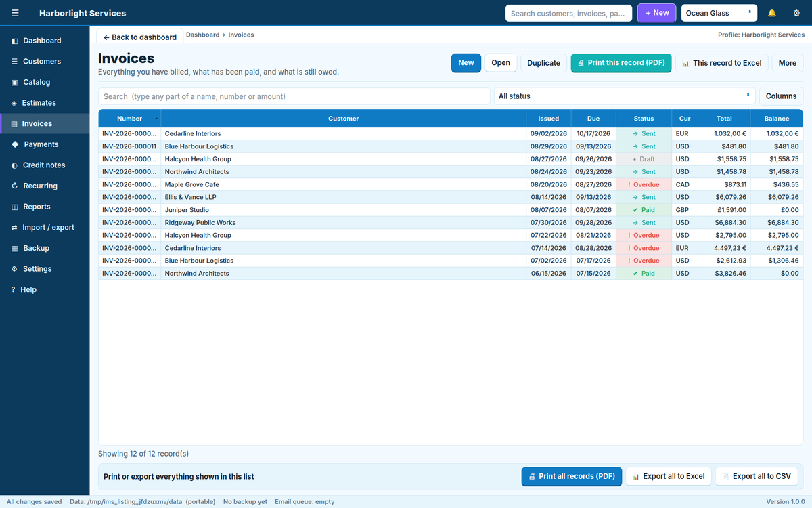Click the Open button
812x508 pixels.
(501, 63)
